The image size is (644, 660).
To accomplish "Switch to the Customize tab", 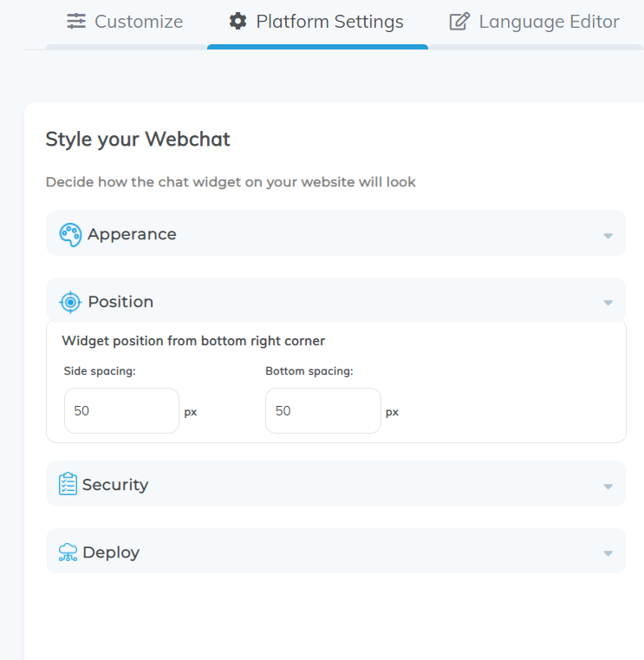I will click(126, 22).
